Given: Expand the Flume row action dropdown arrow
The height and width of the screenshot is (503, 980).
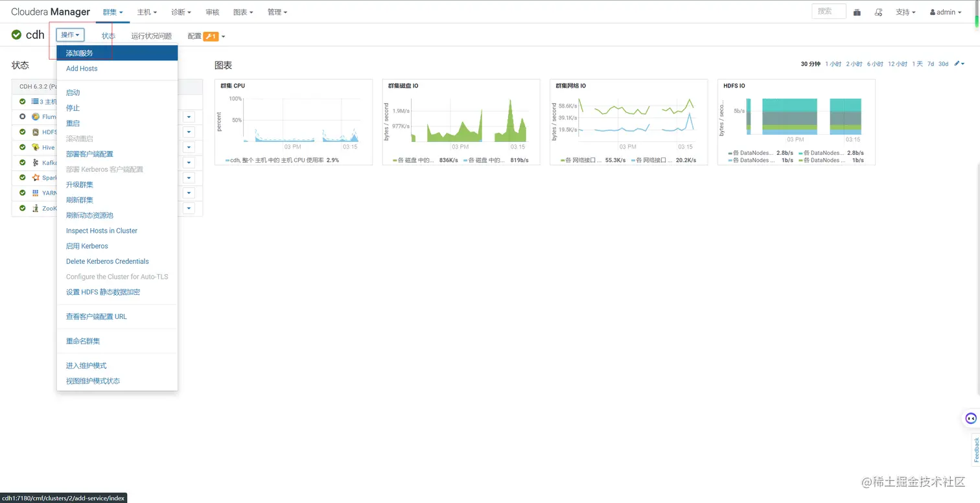Looking at the screenshot, I should 189,117.
